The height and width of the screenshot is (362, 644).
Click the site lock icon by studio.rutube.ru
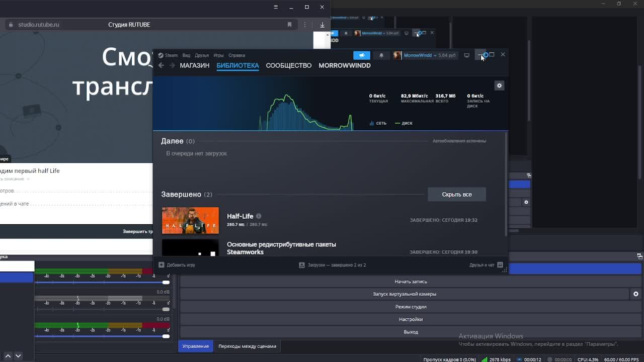[x=11, y=25]
